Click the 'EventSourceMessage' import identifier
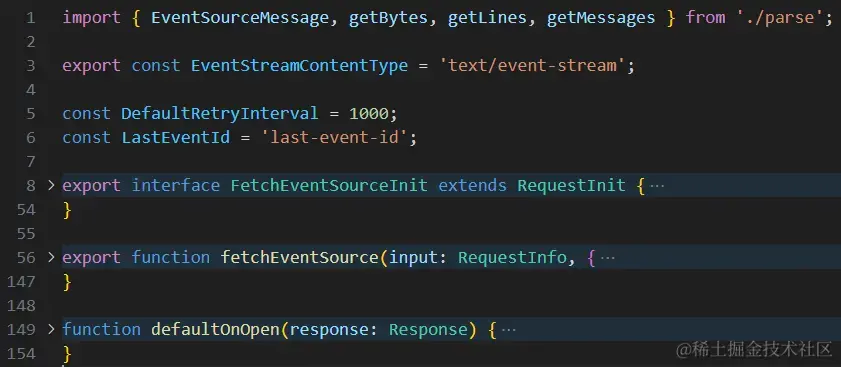 240,18
